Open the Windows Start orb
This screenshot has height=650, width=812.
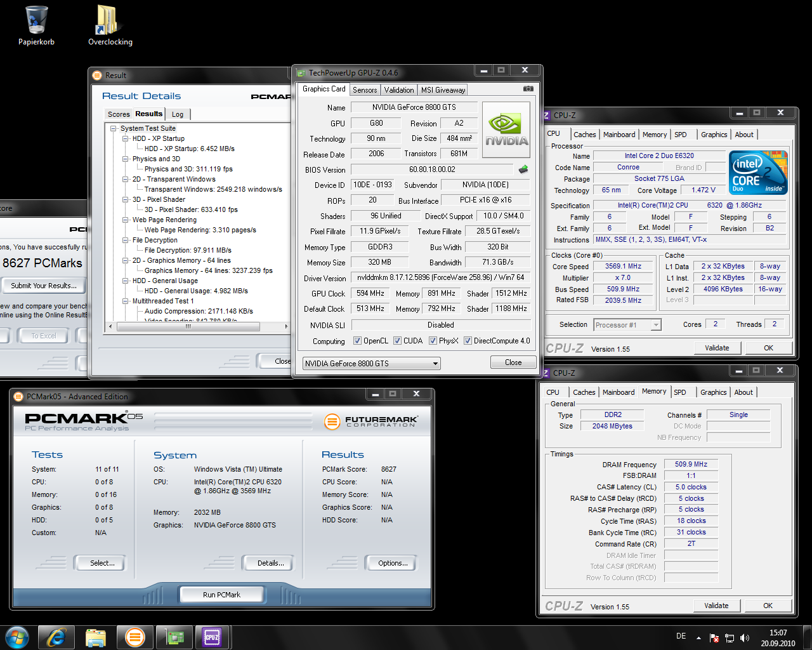[17, 637]
